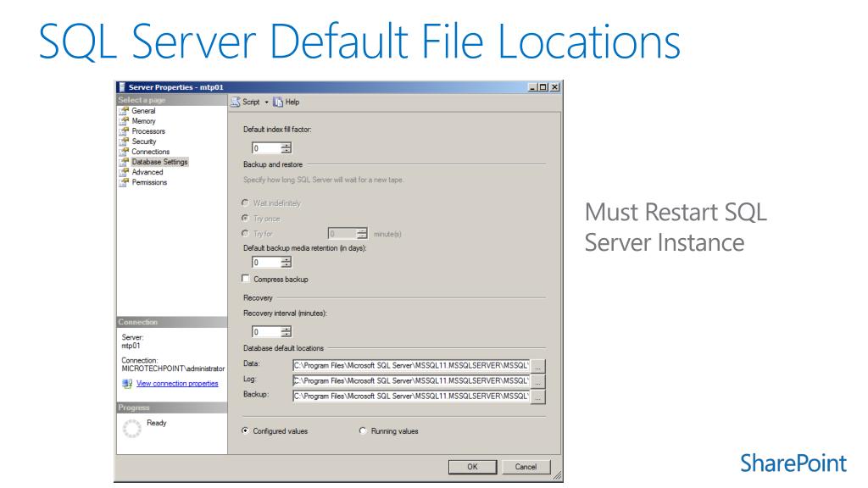The width and height of the screenshot is (868, 488).
Task: Click the Try for minutes field
Action: coord(342,234)
